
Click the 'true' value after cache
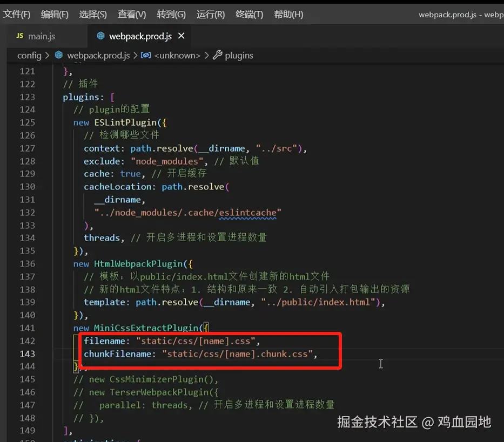point(131,174)
